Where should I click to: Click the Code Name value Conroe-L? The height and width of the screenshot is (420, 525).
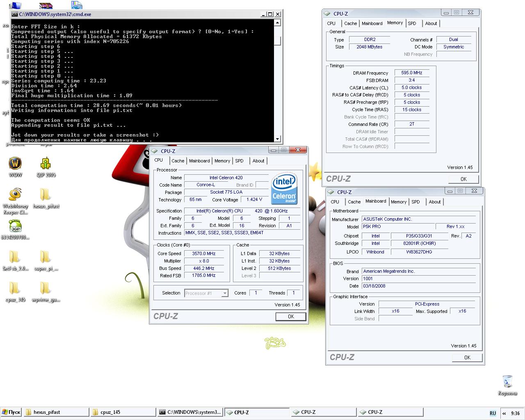pos(205,185)
